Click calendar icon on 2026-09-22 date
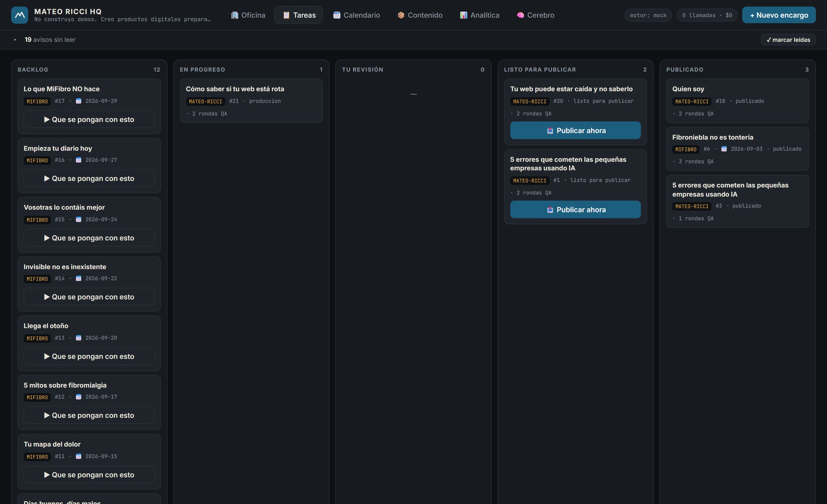Viewport: 827px width, 504px height. 79,279
